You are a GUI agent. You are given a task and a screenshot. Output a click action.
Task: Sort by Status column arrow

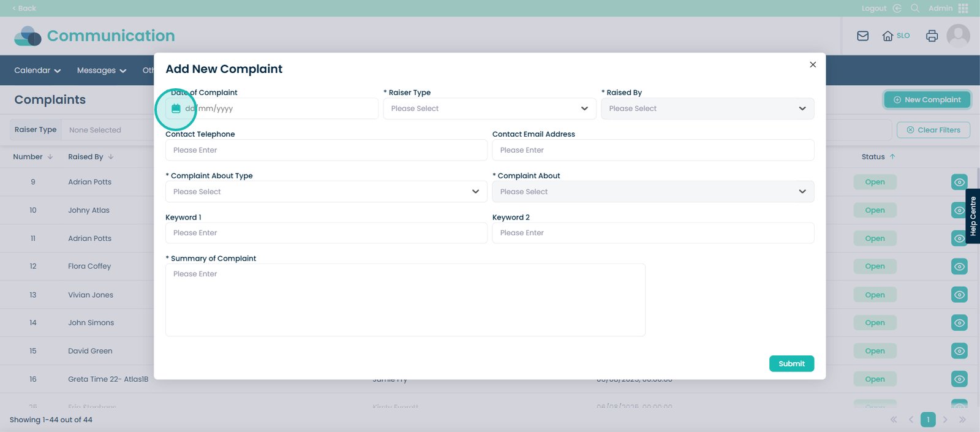(x=892, y=157)
